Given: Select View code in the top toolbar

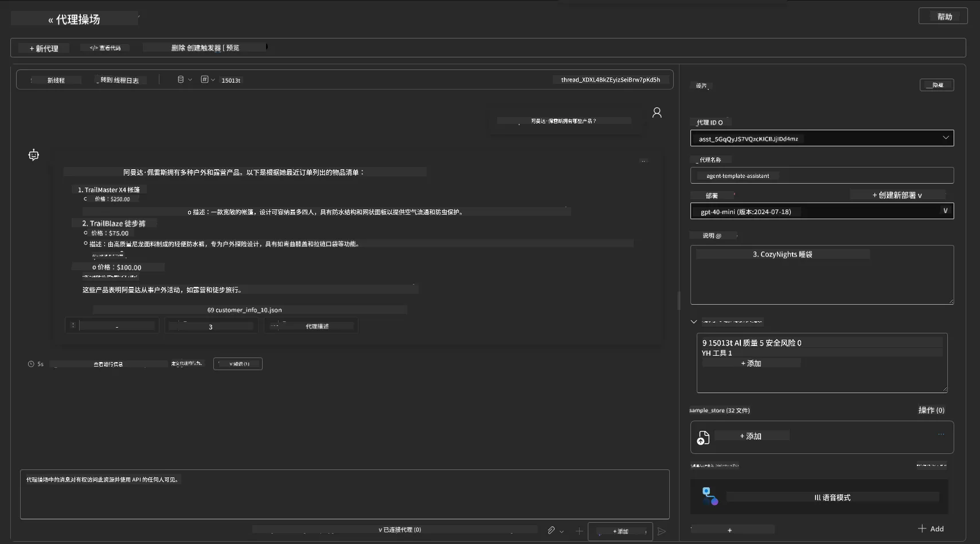Looking at the screenshot, I should tap(106, 48).
